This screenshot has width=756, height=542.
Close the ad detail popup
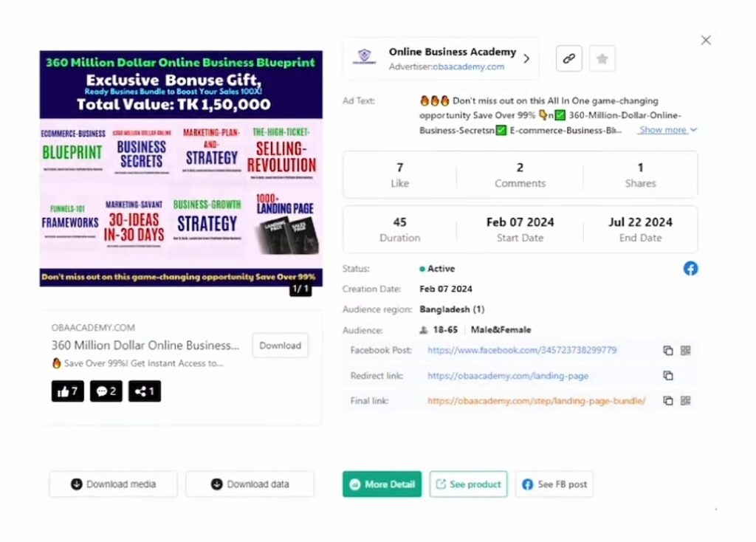[x=706, y=41]
